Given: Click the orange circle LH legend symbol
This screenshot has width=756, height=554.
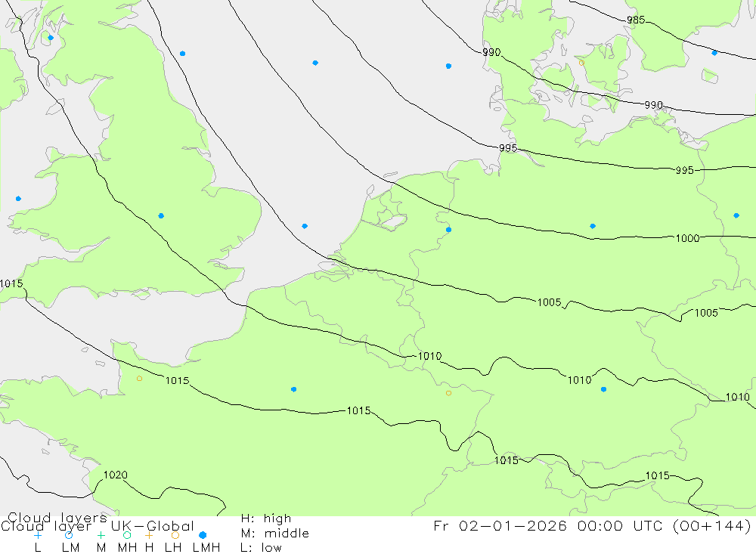Looking at the screenshot, I should coord(175,535).
